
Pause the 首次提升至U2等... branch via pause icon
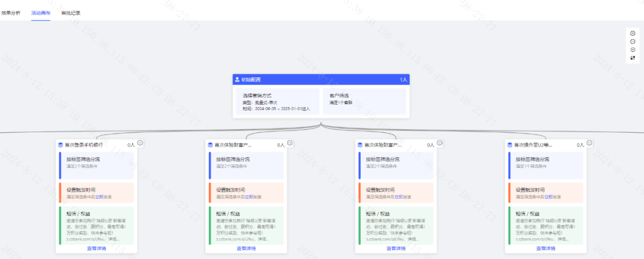589,143
